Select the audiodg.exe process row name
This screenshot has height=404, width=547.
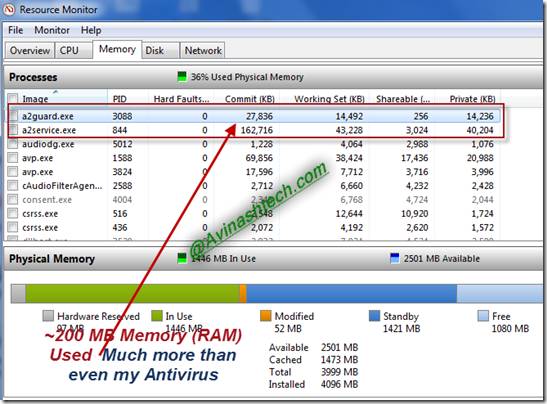(48, 144)
